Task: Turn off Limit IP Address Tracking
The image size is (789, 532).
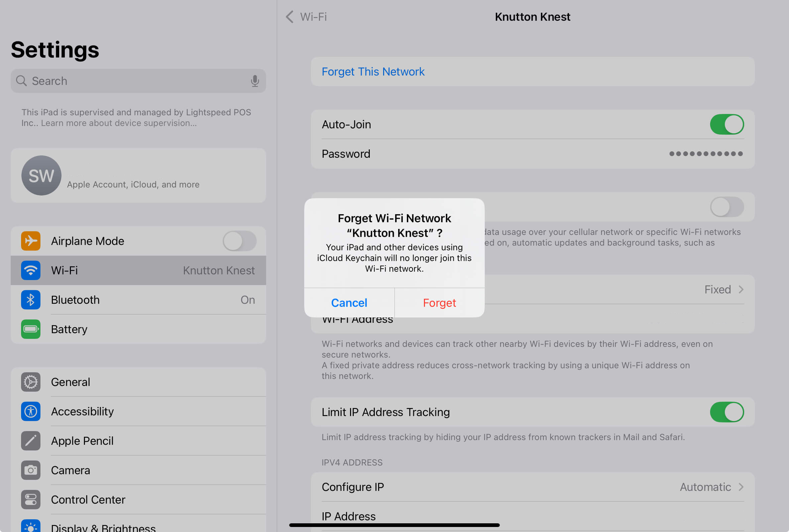Action: 726,412
